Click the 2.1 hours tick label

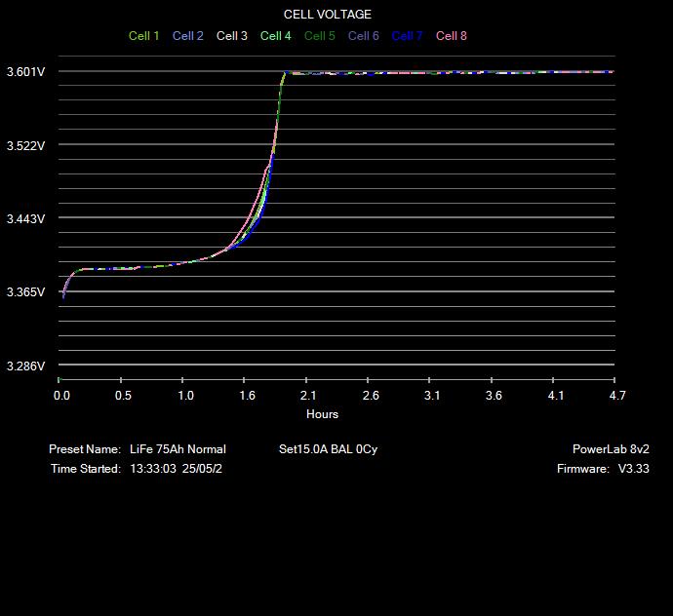coord(309,396)
